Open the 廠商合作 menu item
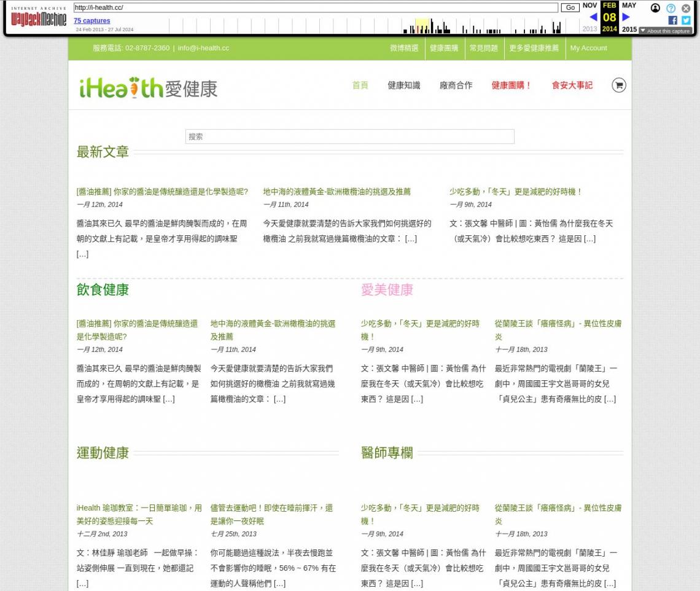The width and height of the screenshot is (700, 591). coord(456,85)
